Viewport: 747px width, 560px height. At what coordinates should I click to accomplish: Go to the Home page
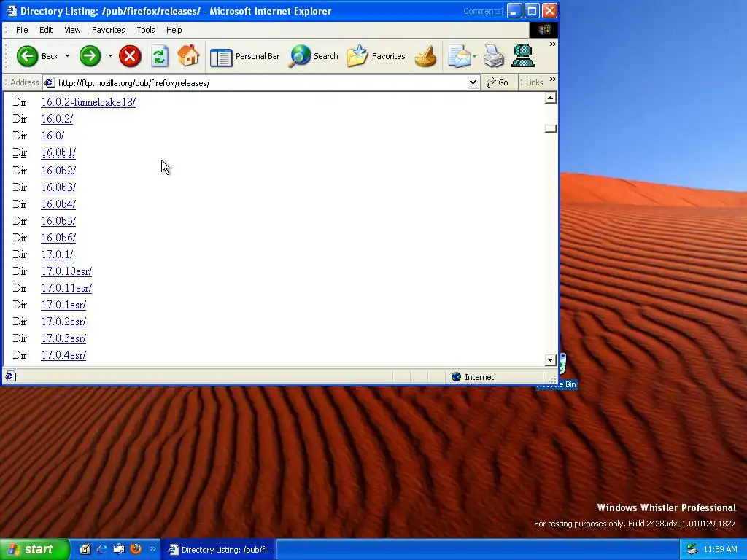(188, 56)
